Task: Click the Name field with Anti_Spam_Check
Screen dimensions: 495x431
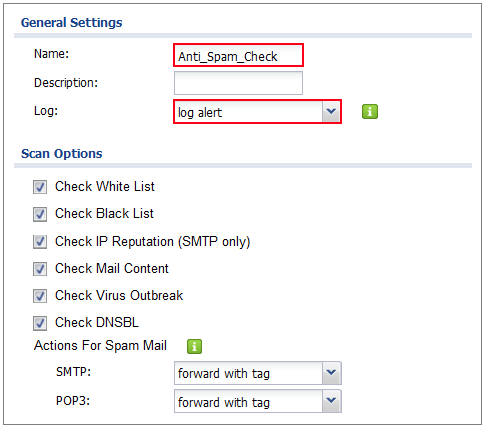Action: coord(238,55)
